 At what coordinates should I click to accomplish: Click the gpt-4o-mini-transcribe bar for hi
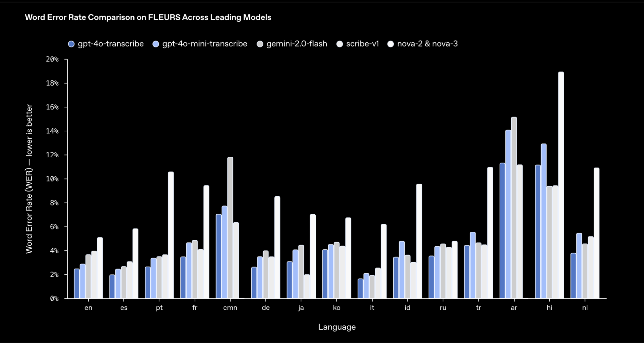click(543, 221)
